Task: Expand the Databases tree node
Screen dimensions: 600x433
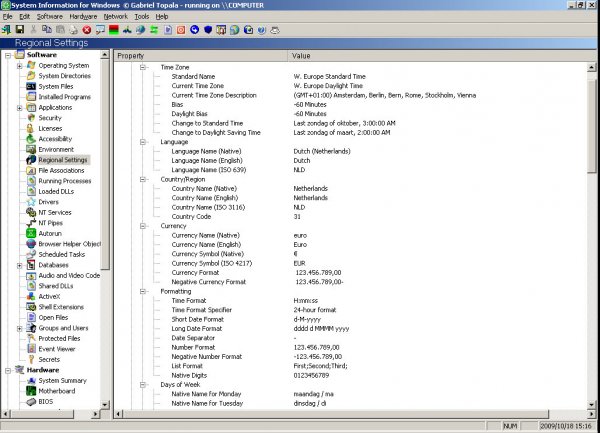Action: [20, 265]
